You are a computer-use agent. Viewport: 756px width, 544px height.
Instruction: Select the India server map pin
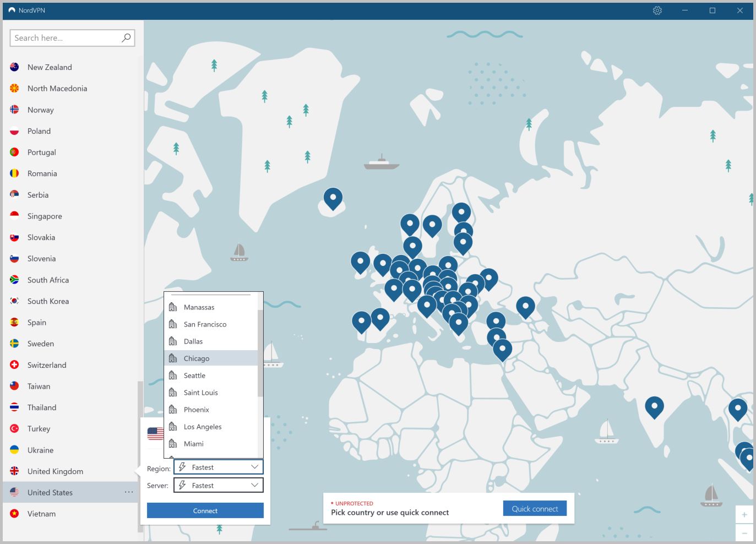[654, 407]
